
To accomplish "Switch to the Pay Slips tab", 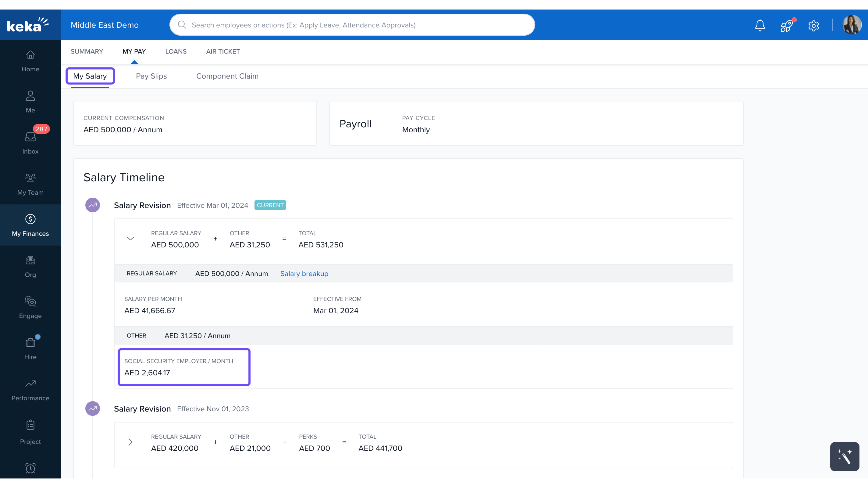I will 151,76.
